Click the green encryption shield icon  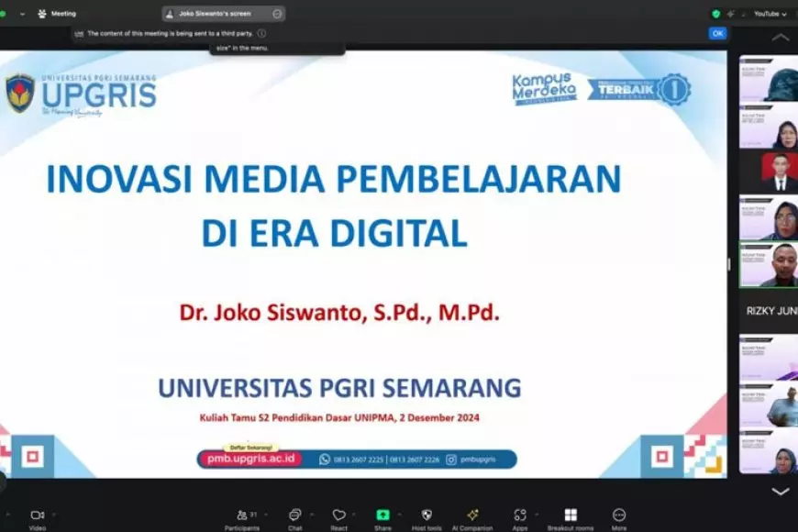point(718,14)
